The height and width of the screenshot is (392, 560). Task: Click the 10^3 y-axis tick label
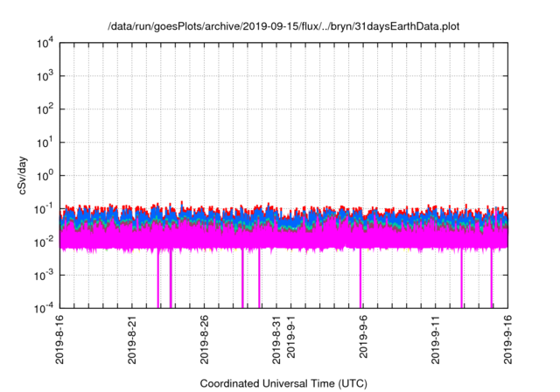[45, 76]
